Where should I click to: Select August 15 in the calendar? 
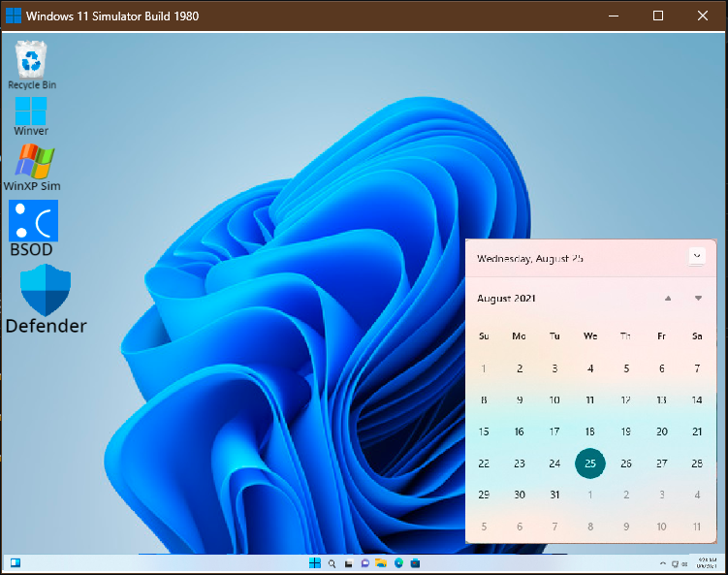(484, 431)
